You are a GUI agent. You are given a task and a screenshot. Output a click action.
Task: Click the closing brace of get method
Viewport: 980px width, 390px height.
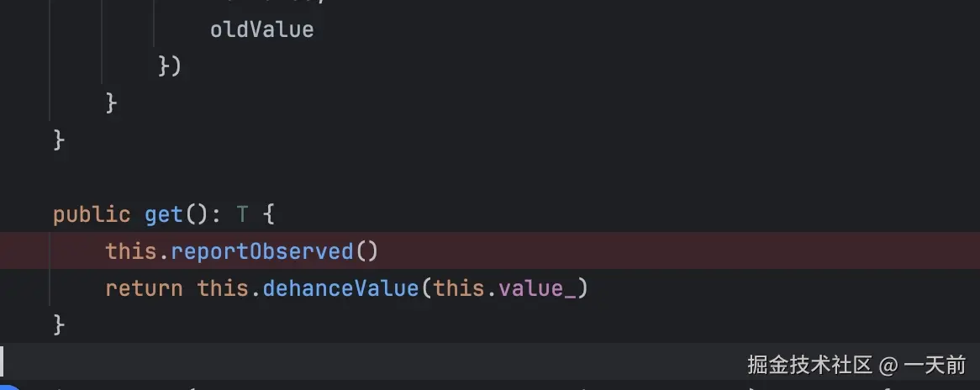coord(59,324)
